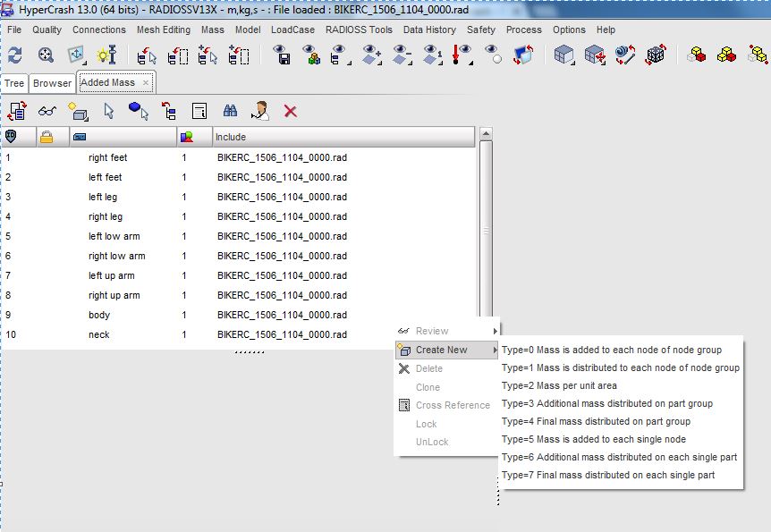
Task: Click the eye with plus plane icon
Action: pyautogui.click(x=372, y=55)
